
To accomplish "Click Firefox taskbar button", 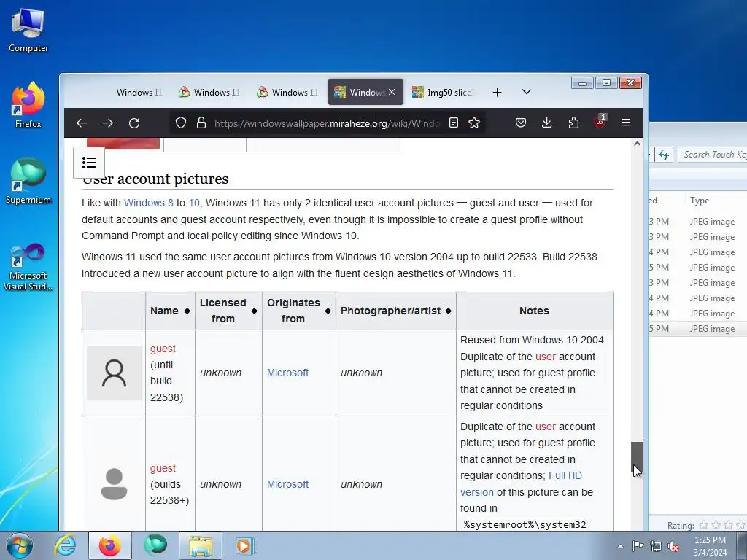I will pos(109,545).
